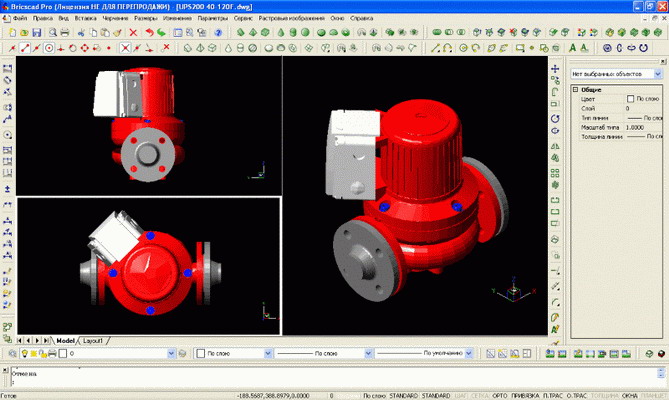Viewport: 669px width, 400px height.
Task: Redo action with green arrow
Action: click(x=161, y=32)
